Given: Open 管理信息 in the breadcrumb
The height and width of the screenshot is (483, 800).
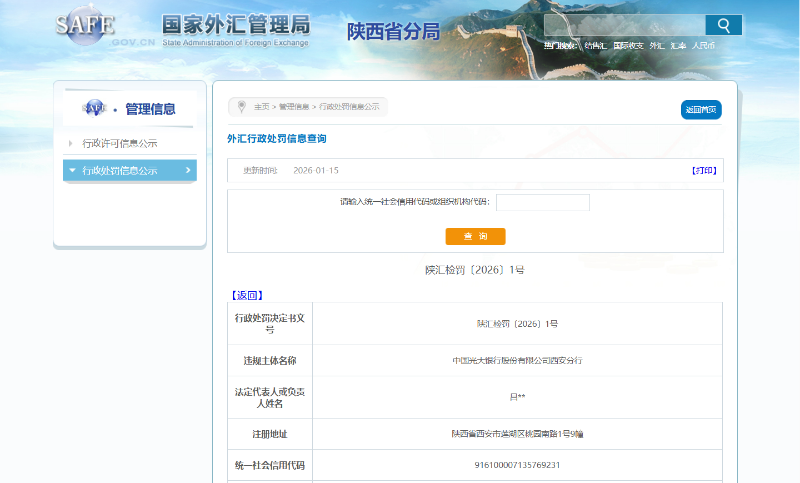Looking at the screenshot, I should point(294,106).
